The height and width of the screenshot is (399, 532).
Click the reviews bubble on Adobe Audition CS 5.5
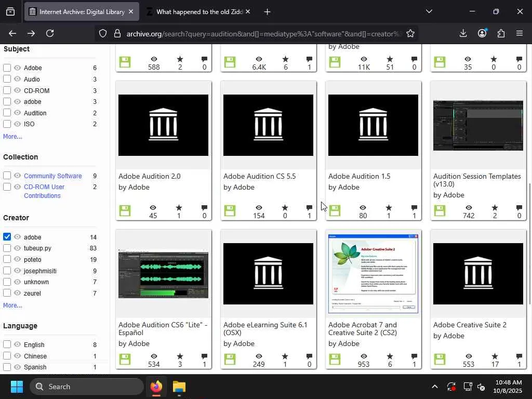click(x=309, y=208)
